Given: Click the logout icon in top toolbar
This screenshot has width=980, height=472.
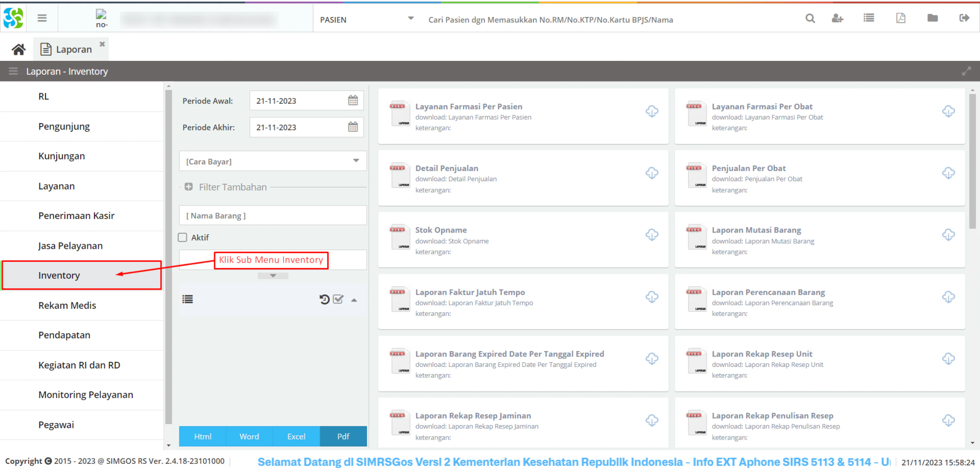Looking at the screenshot, I should coord(964,18).
